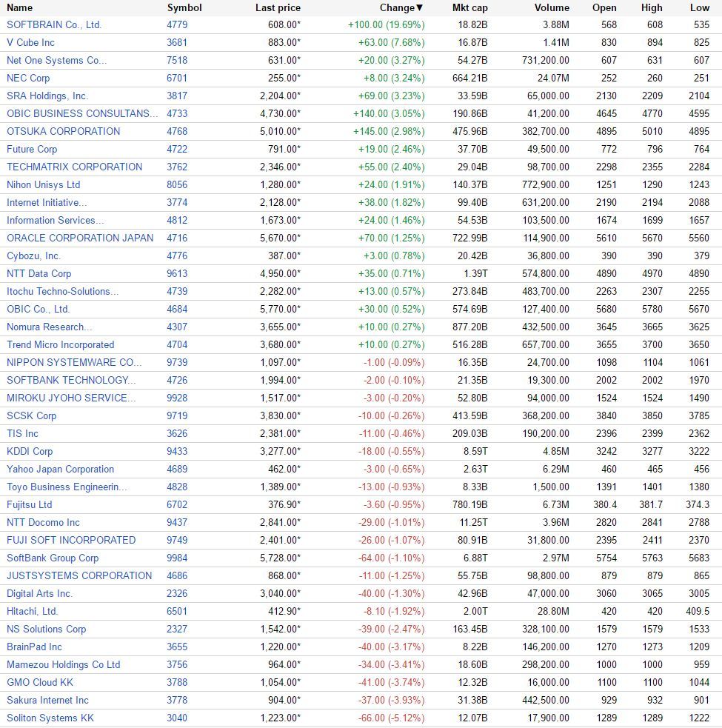The image size is (722, 728).
Task: Open Future Corp link
Action: click(x=32, y=150)
